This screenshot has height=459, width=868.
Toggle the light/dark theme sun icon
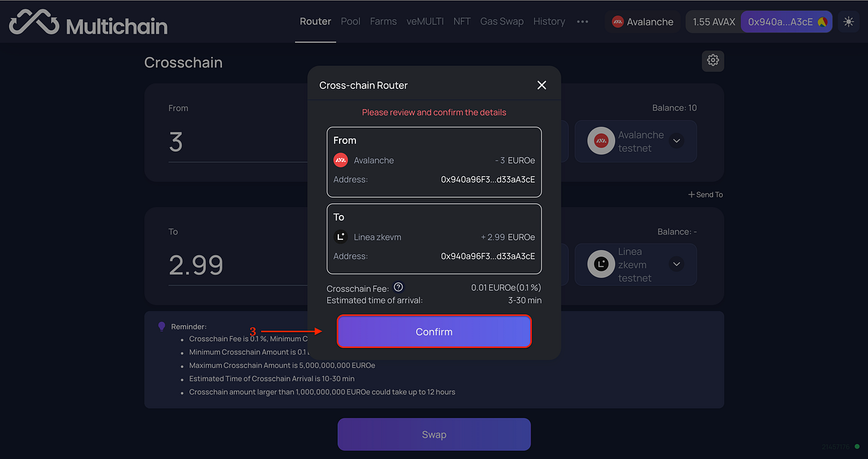(x=847, y=21)
